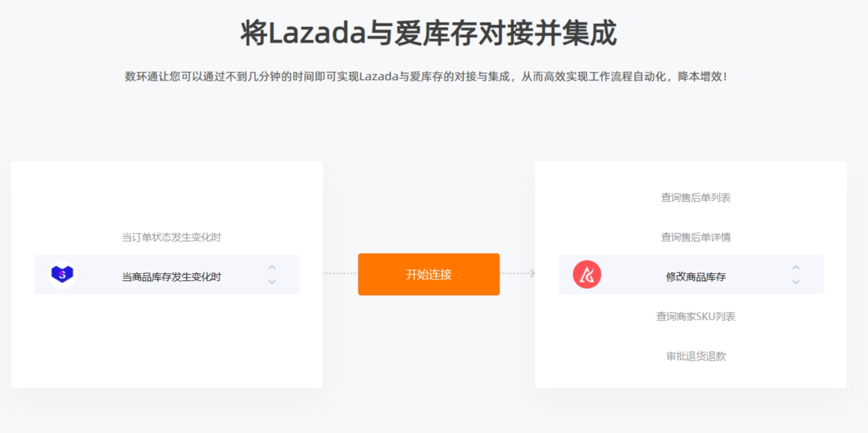This screenshot has height=433, width=868.
Task: Click empty area atop right 爱库存 card
Action: [x=691, y=175]
